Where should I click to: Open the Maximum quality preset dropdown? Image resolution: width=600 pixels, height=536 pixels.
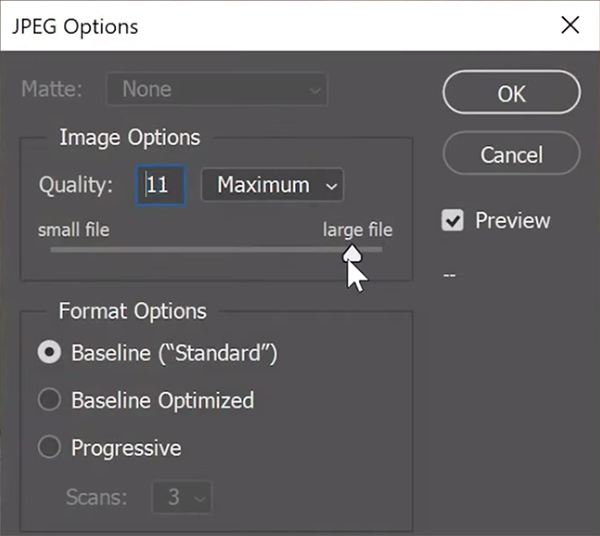point(272,185)
